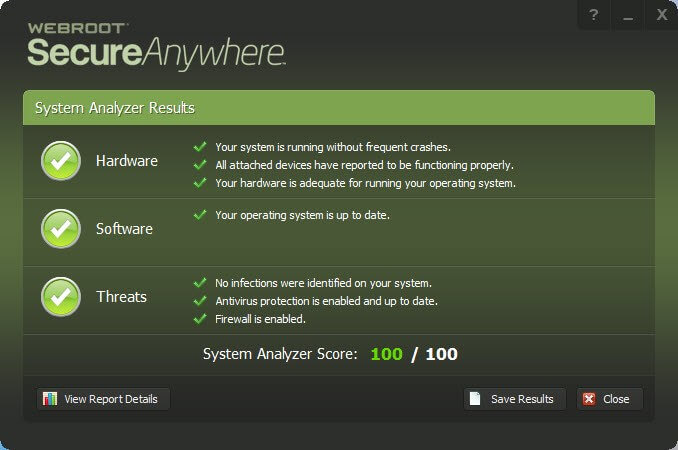Click checkmark beside 'hardware is adequate' line
This screenshot has width=678, height=450.
click(200, 183)
